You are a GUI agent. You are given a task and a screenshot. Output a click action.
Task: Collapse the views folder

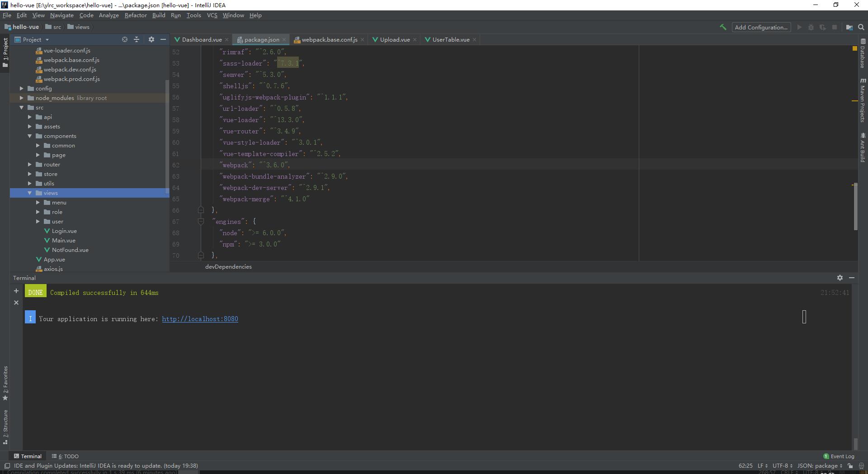[29, 193]
